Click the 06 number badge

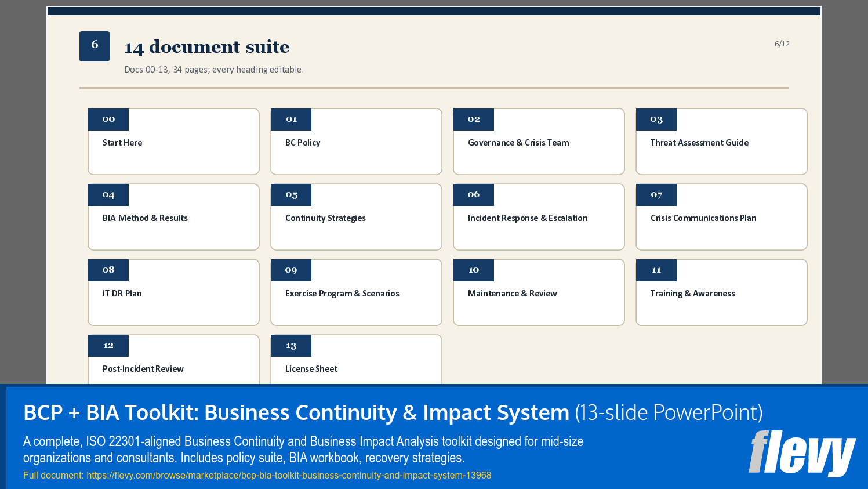(474, 195)
